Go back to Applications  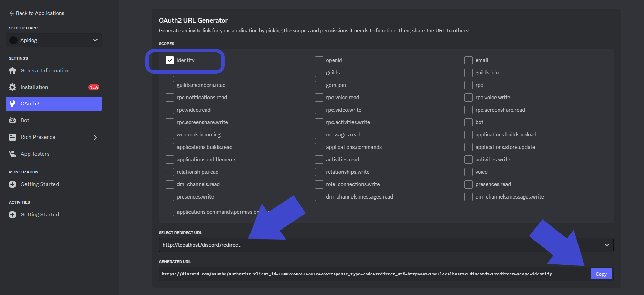tap(37, 13)
